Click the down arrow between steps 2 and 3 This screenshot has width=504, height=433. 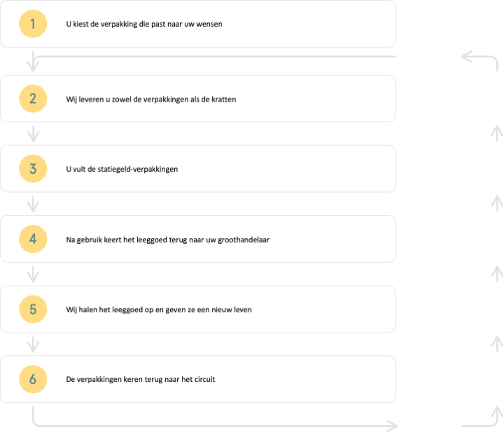(x=33, y=134)
